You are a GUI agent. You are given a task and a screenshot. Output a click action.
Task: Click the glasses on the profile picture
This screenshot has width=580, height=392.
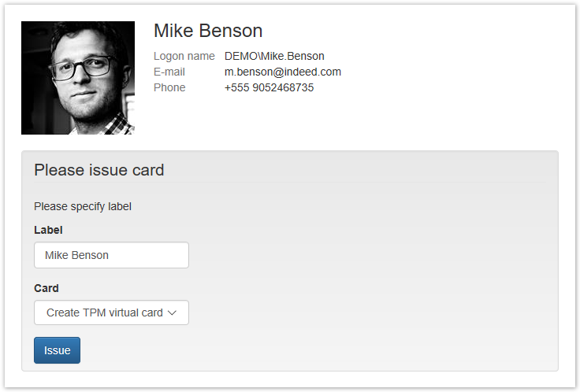(x=83, y=66)
